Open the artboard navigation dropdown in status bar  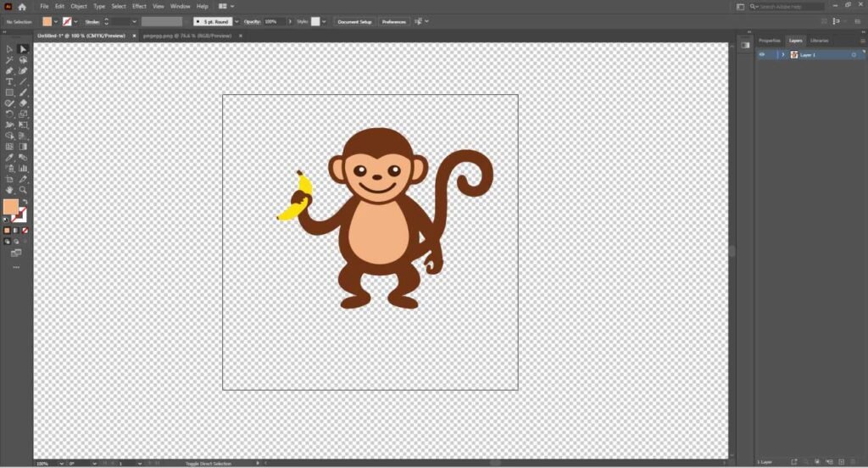click(x=140, y=463)
